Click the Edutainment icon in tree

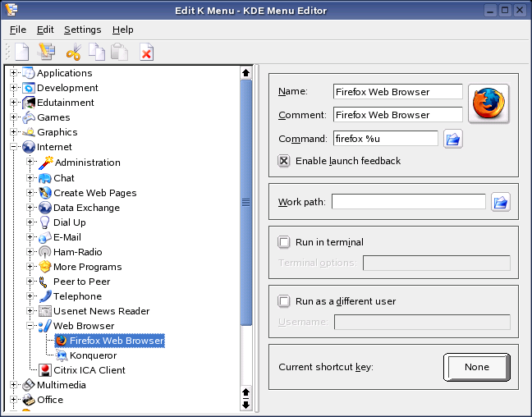pos(29,103)
